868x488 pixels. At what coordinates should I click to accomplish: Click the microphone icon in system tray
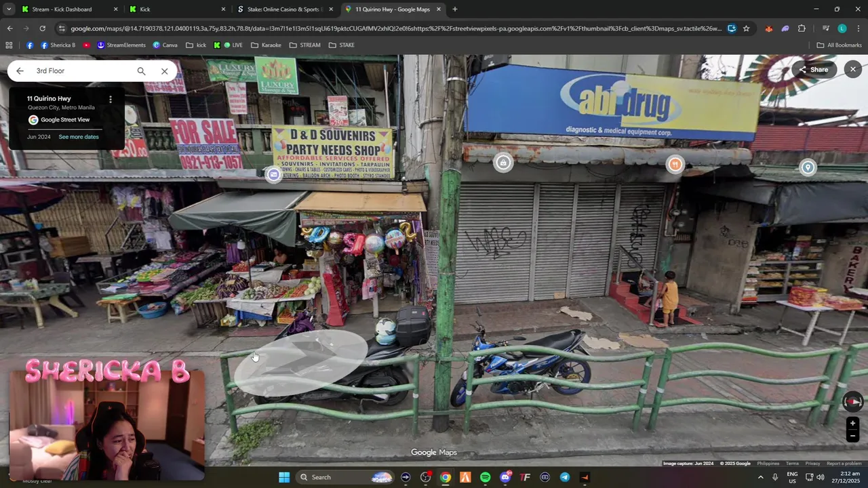pos(775,477)
